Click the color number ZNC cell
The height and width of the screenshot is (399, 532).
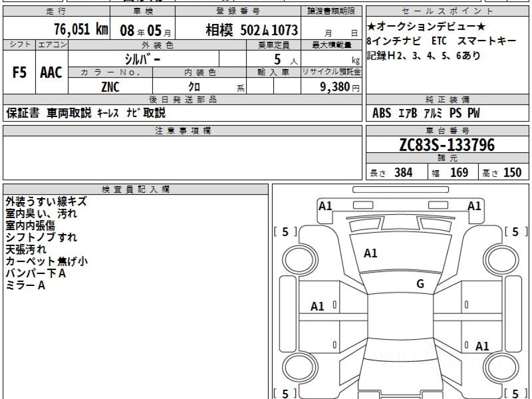click(x=110, y=87)
